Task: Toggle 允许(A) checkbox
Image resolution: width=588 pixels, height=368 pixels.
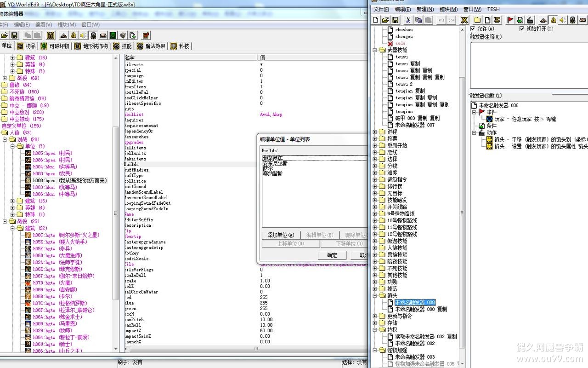Action: tap(473, 29)
